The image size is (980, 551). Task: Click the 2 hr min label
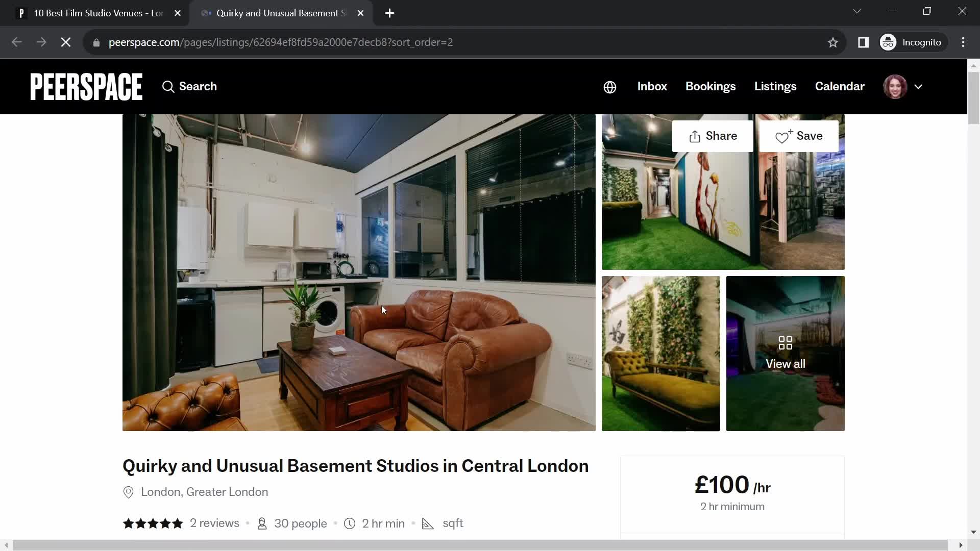tap(383, 523)
